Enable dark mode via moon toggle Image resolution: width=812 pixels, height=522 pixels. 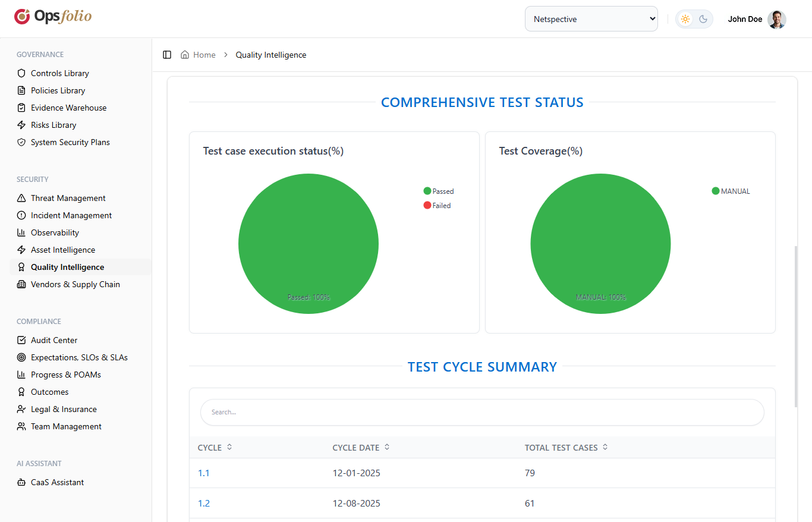(703, 18)
